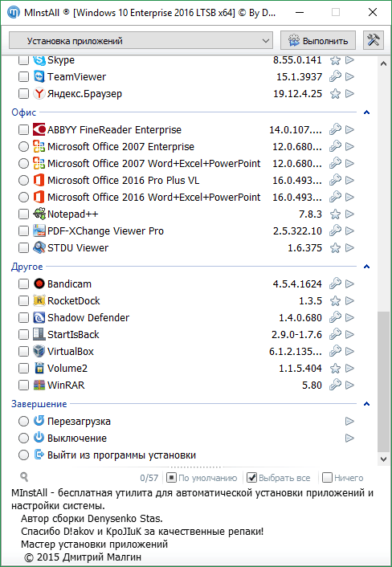The image size is (392, 567).
Task: Click the Выполнить button
Action: coord(318,40)
